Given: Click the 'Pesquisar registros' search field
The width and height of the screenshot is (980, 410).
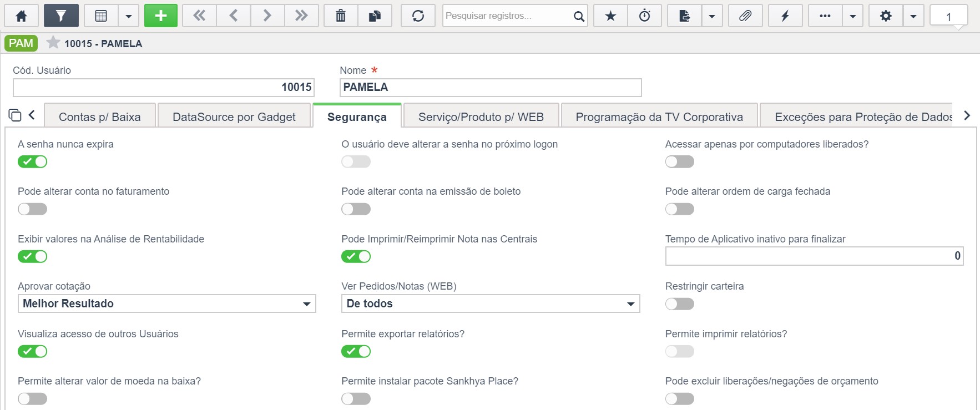Looking at the screenshot, I should click(x=507, y=16).
